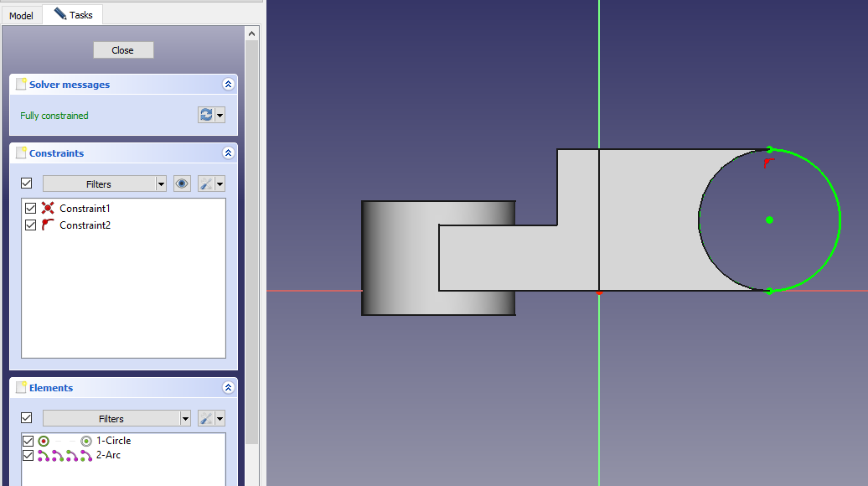Toggle visibility eye icon in Constraints panel

(x=182, y=184)
